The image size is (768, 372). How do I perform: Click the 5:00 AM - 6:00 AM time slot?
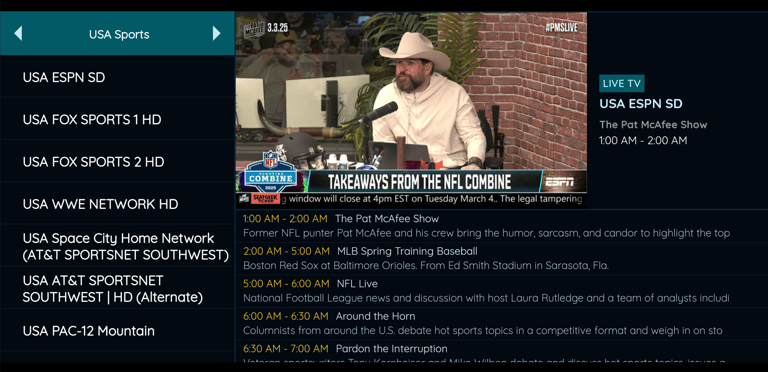pyautogui.click(x=287, y=283)
